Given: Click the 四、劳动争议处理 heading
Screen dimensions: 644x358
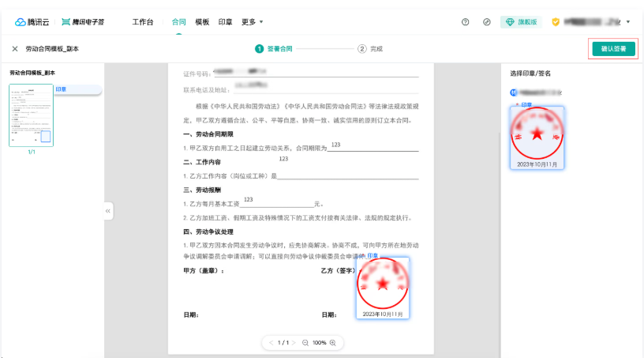Looking at the screenshot, I should (x=208, y=232).
